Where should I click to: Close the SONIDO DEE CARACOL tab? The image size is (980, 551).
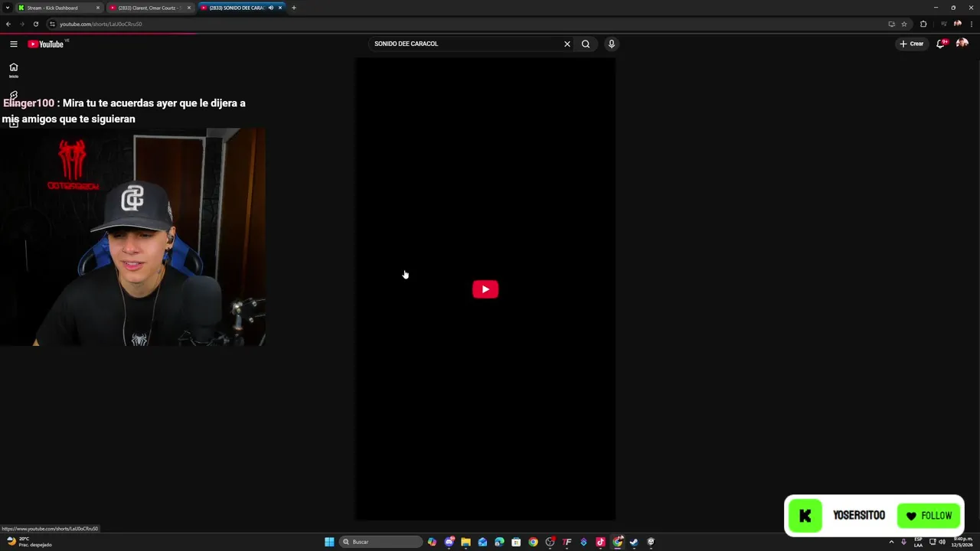tap(280, 8)
